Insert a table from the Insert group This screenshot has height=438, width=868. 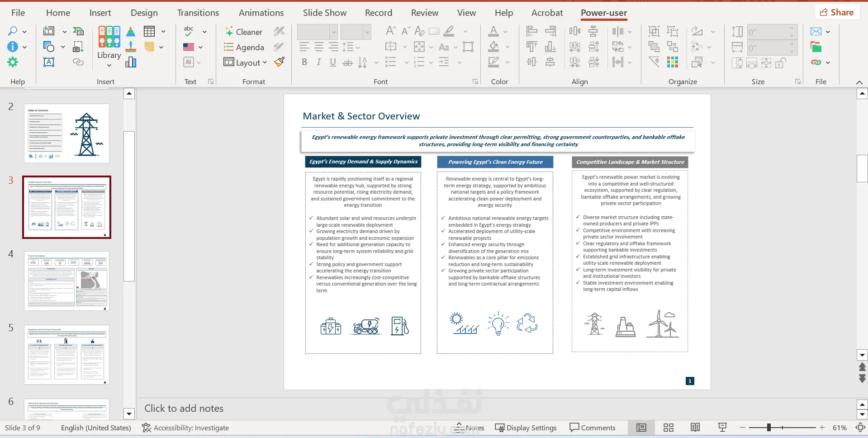pyautogui.click(x=149, y=31)
